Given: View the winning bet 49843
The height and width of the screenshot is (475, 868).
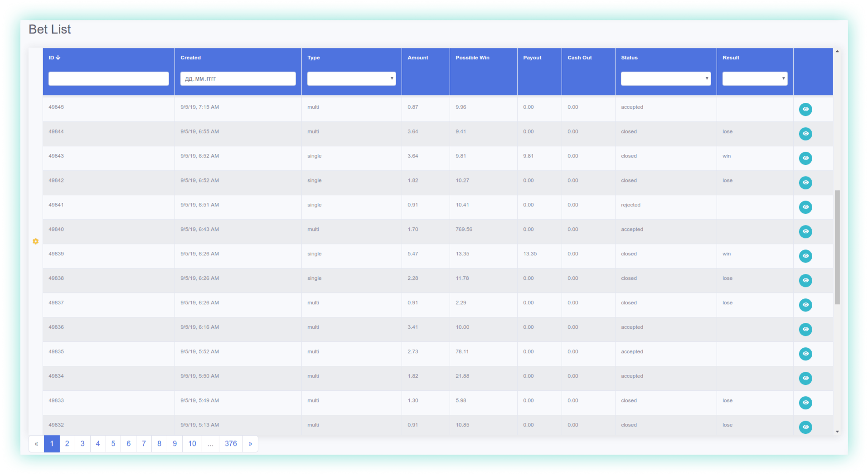Looking at the screenshot, I should (x=806, y=158).
